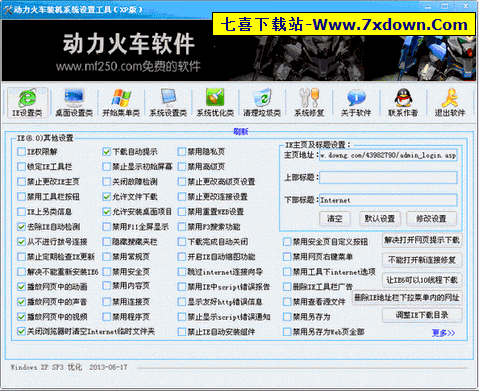The image size is (479, 391).
Task: Click the 清空 button
Action: tap(335, 219)
